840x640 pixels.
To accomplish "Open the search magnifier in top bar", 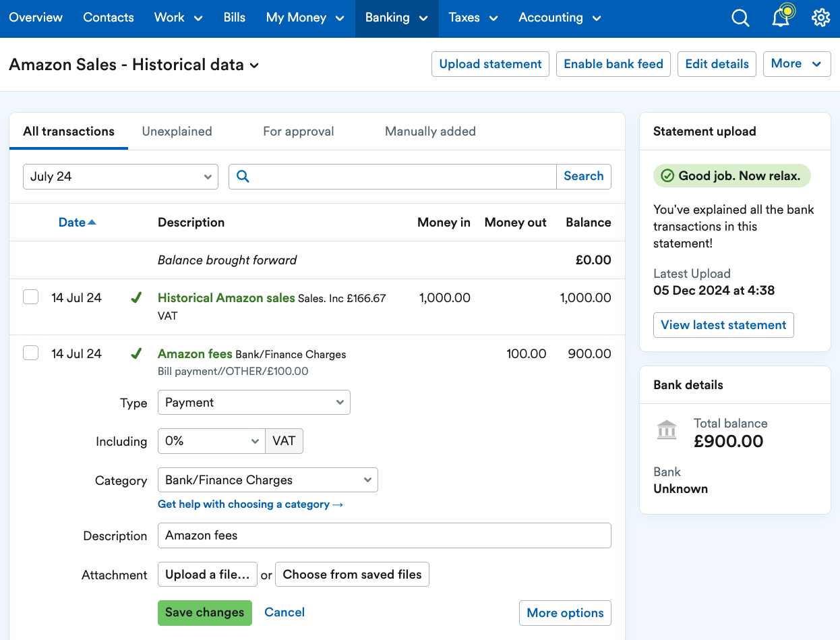I will (740, 18).
